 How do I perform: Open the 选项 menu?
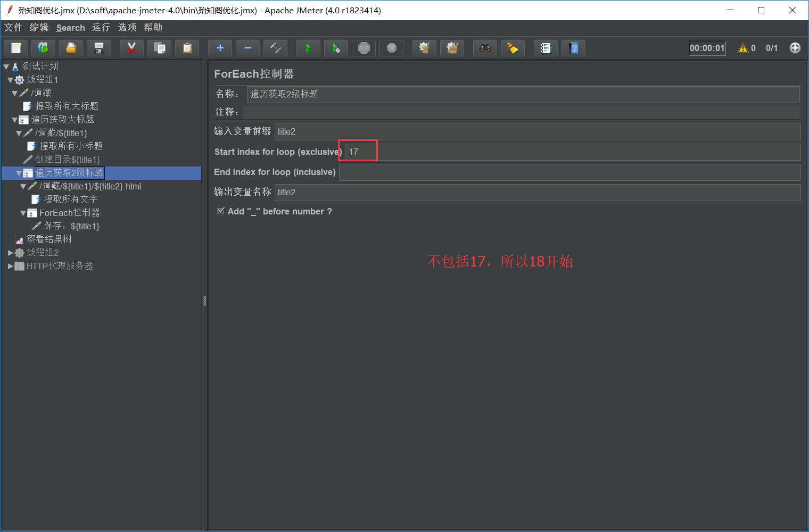click(127, 27)
